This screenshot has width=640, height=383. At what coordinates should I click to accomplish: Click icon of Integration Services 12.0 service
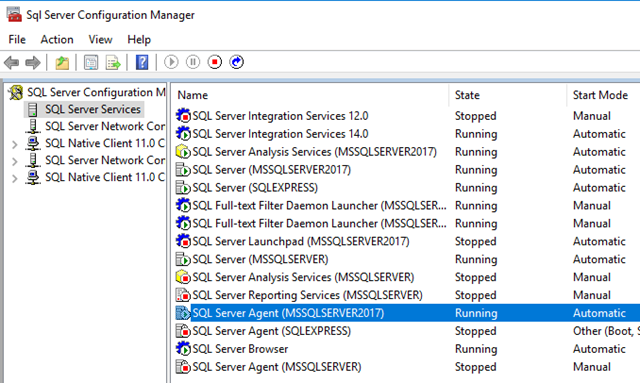coord(183,116)
